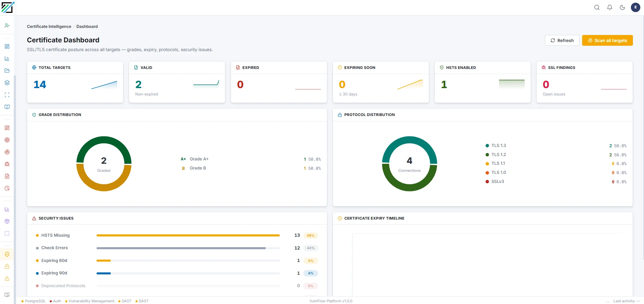This screenshot has width=644, height=304.
Task: Open the grey book icon at sidebar bottom
Action: [x=7, y=295]
